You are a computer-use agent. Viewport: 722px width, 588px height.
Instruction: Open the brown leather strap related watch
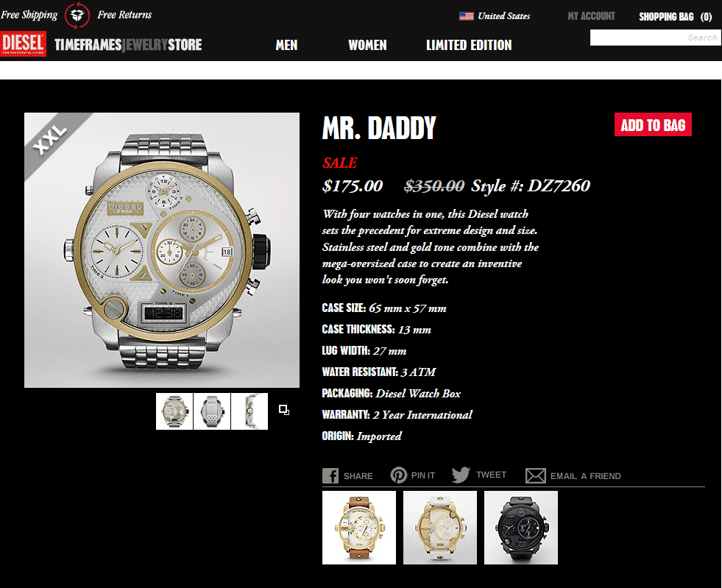(x=359, y=528)
